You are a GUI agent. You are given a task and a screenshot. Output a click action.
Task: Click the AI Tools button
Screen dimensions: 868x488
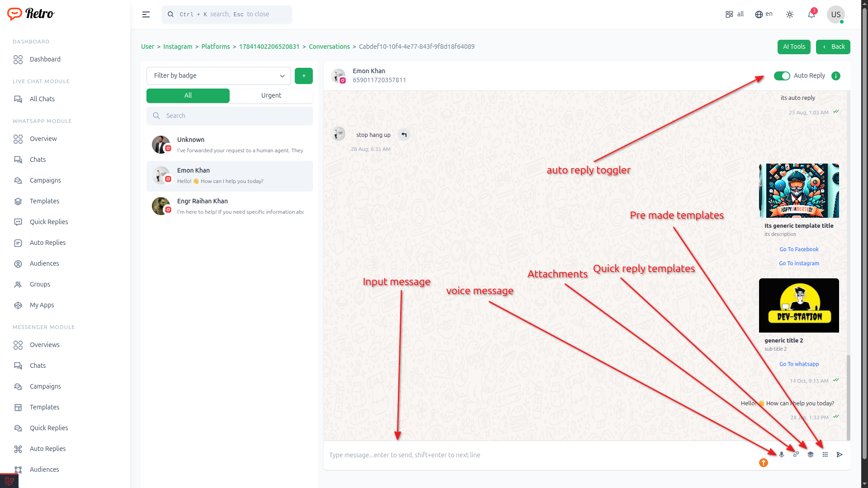pos(794,47)
